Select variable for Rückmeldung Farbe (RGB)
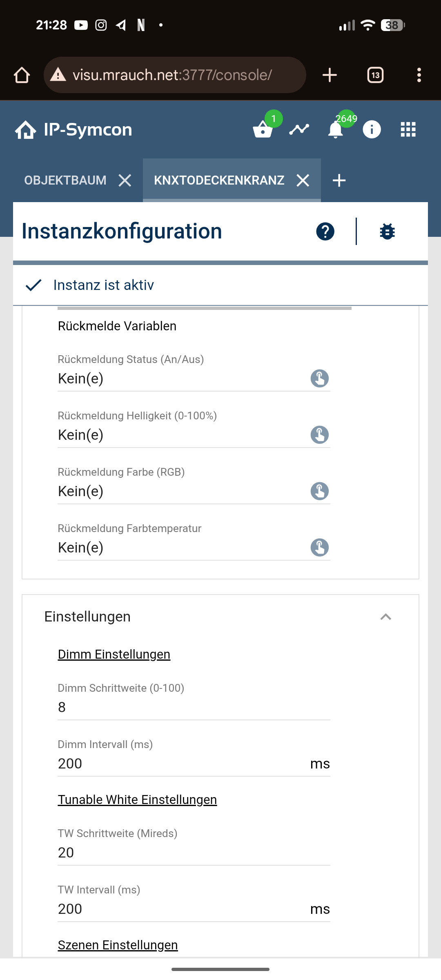441x980 pixels. 319,491
